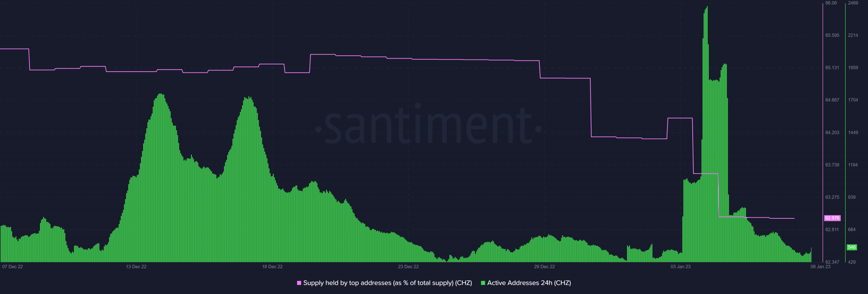Click the green Active Addresses legend swatch

(x=483, y=283)
